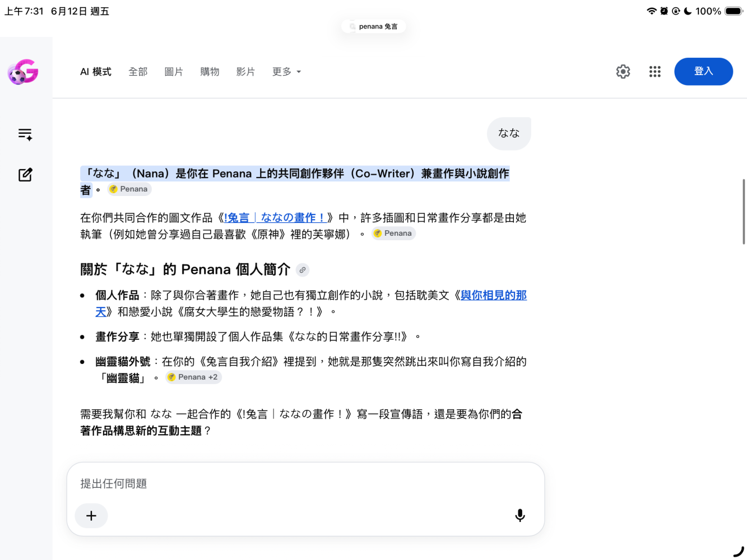Click the 登入 sign-in button
747x560 pixels.
tap(703, 72)
